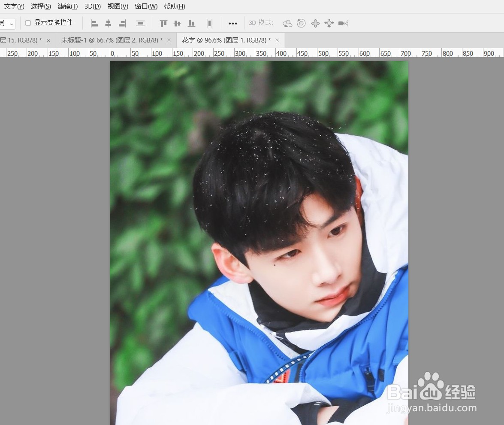Open the 3D(D) menu
Screen dimensions: 504x425
pos(93,6)
